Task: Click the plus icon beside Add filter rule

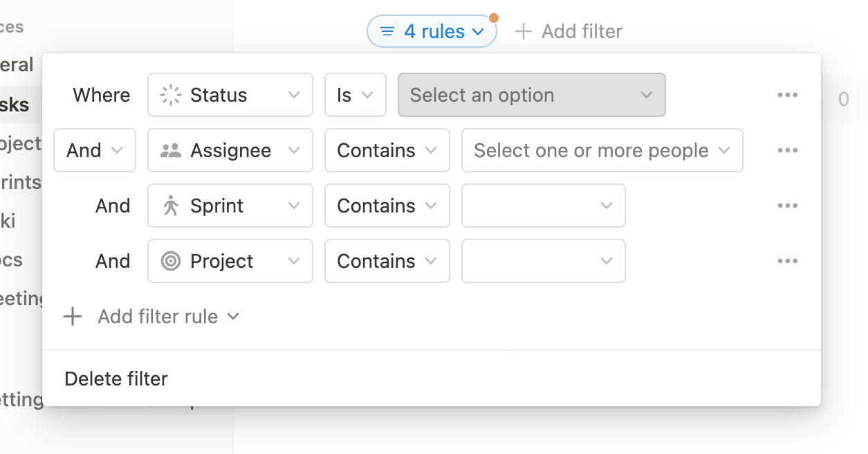Action: (x=73, y=317)
